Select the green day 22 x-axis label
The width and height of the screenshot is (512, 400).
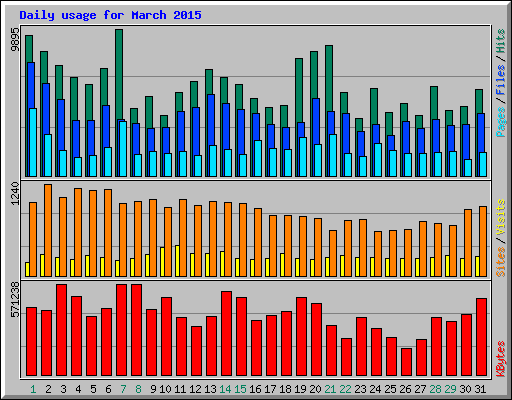pos(345,389)
